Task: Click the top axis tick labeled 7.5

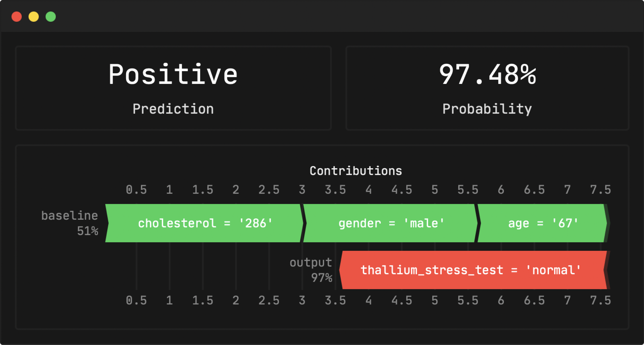Action: pyautogui.click(x=601, y=190)
